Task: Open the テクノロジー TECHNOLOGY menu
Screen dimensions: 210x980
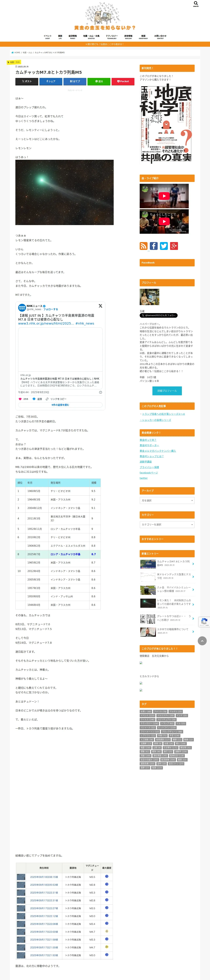Action: pos(112,37)
